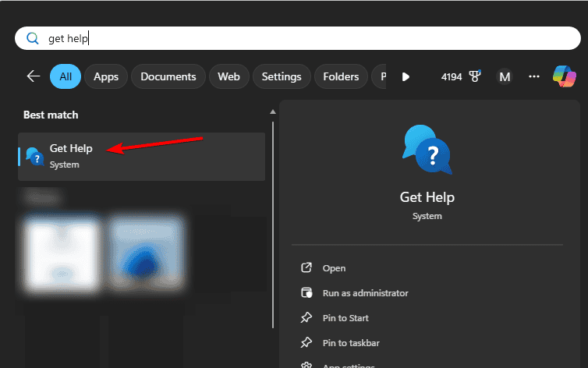Open the Get Help best match result
588x368 pixels.
pos(142,157)
